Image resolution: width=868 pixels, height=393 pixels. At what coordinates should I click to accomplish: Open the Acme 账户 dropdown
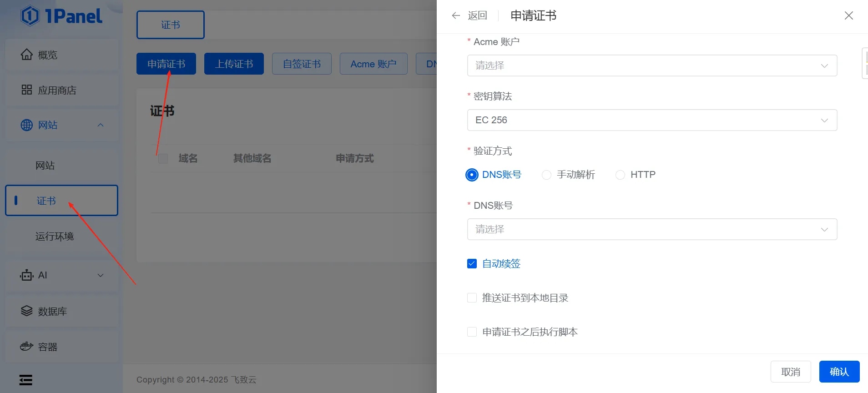[x=651, y=65]
